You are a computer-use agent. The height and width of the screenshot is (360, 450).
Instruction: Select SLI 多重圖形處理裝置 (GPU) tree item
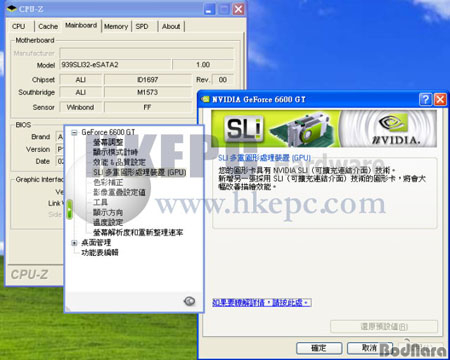[139, 172]
